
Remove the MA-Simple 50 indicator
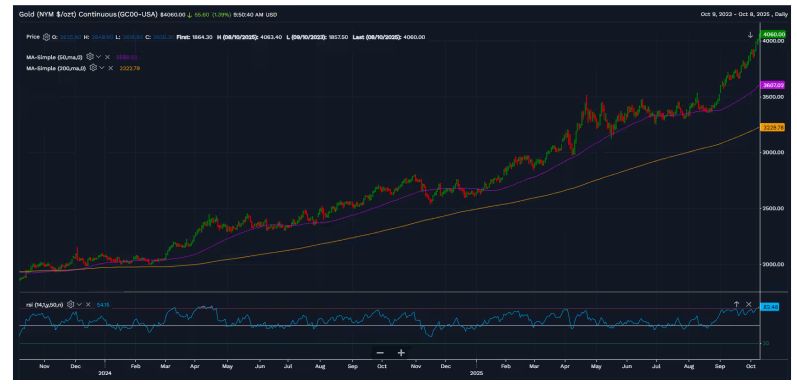[107, 57]
